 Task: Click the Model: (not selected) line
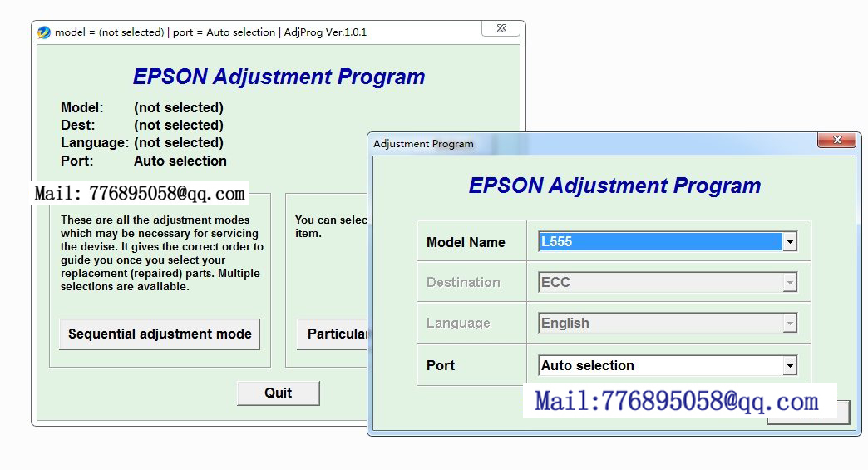[141, 107]
